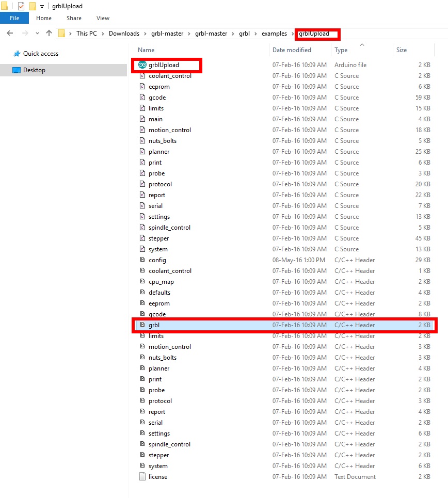Click the main C Source file icon
This screenshot has width=448, height=498.
(x=143, y=119)
